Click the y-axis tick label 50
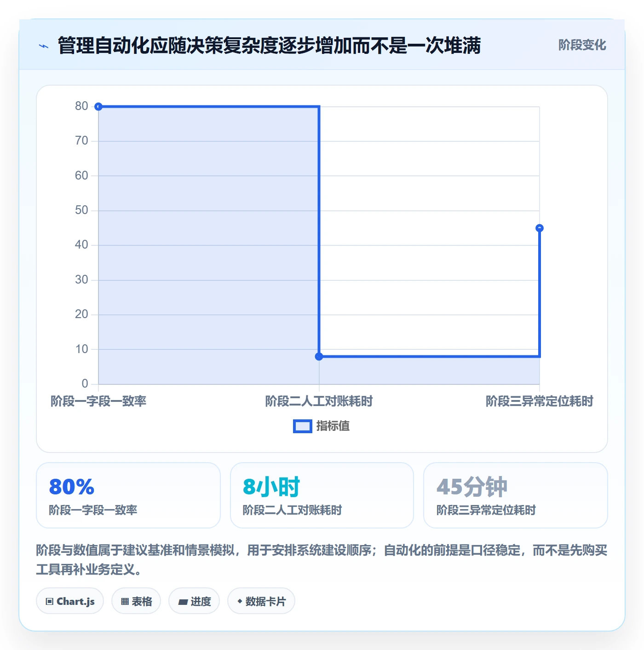The image size is (644, 650). pos(81,210)
